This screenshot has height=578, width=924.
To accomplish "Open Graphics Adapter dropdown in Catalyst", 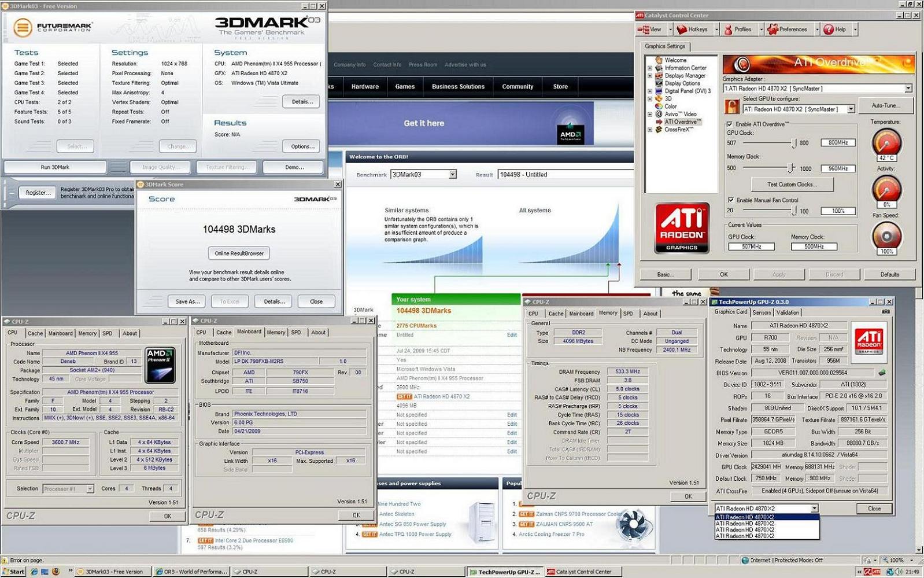I will [x=908, y=89].
